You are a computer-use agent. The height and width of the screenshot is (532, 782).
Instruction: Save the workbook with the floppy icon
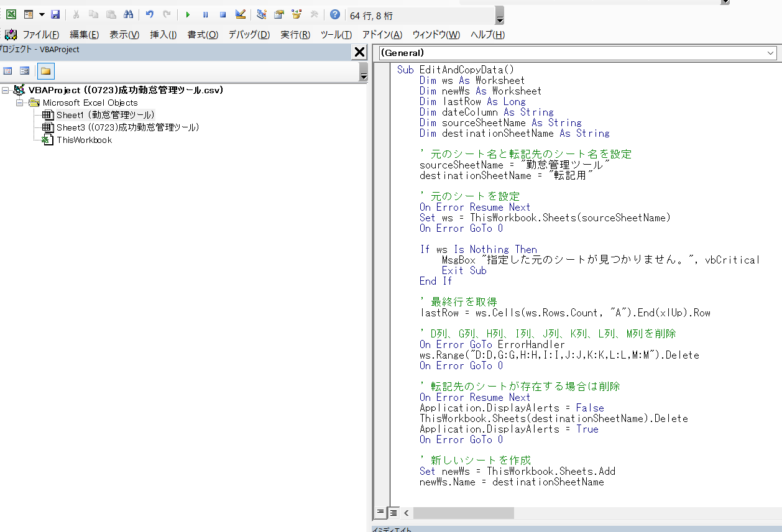pyautogui.click(x=55, y=14)
